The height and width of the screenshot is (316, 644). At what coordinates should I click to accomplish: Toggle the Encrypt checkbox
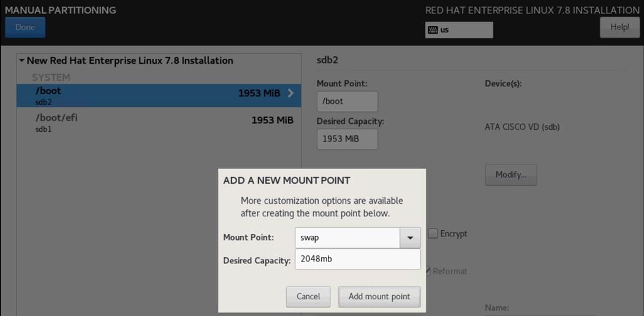pos(433,233)
